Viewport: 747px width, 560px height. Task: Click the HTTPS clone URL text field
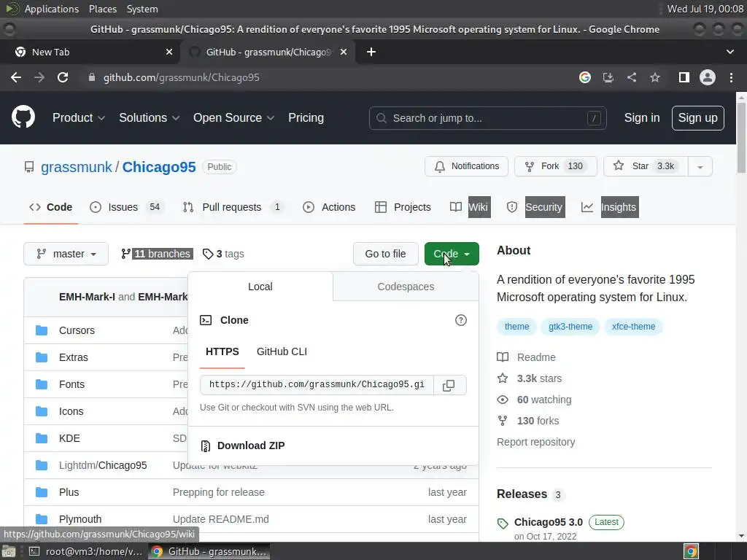click(x=317, y=385)
